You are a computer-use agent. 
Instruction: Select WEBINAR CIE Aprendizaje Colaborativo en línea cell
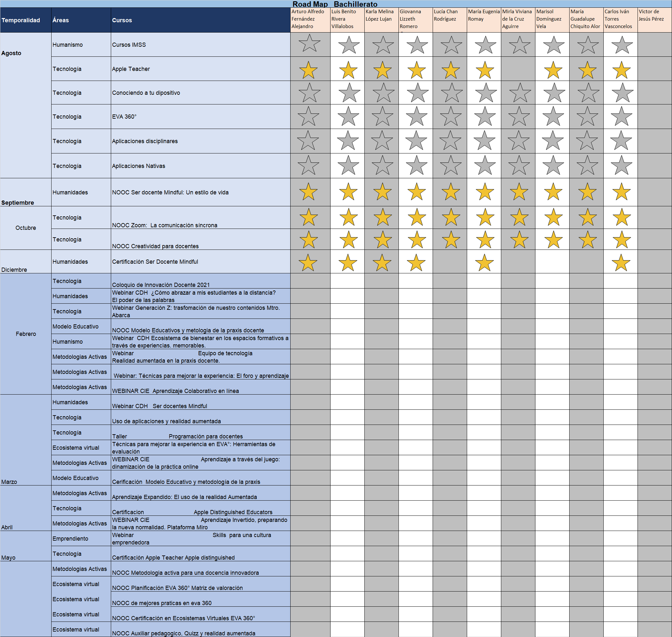(201, 387)
